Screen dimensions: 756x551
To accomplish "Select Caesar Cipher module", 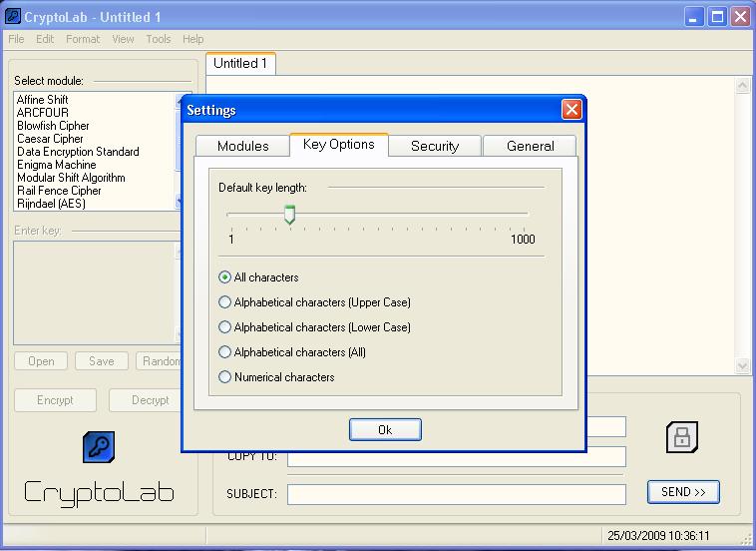I will 50,139.
